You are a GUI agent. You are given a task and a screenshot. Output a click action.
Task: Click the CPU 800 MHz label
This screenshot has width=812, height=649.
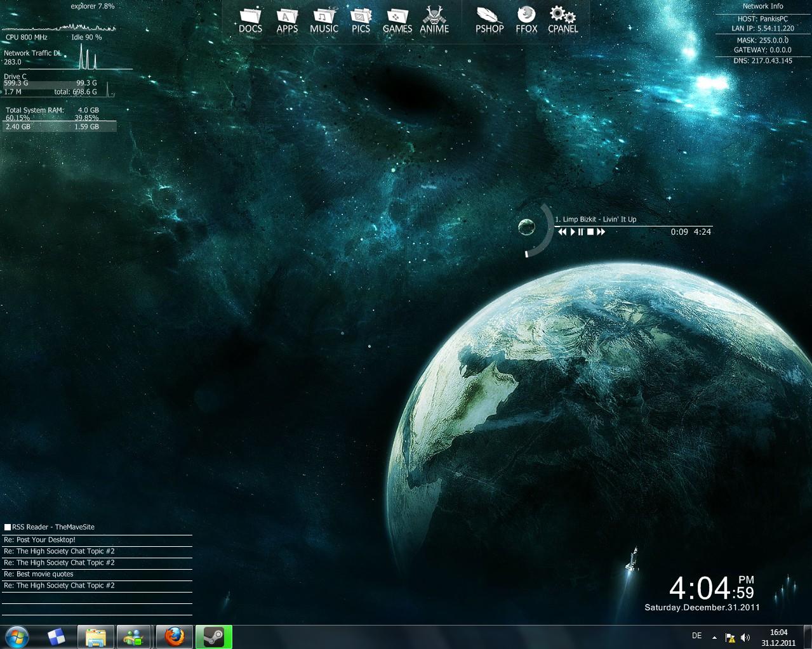pyautogui.click(x=27, y=37)
